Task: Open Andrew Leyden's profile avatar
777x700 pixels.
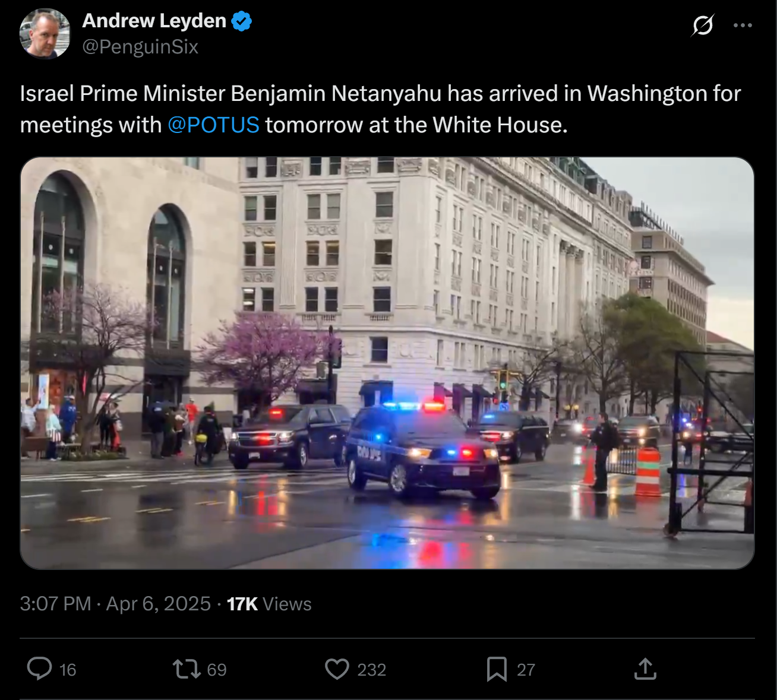Action: tap(45, 34)
